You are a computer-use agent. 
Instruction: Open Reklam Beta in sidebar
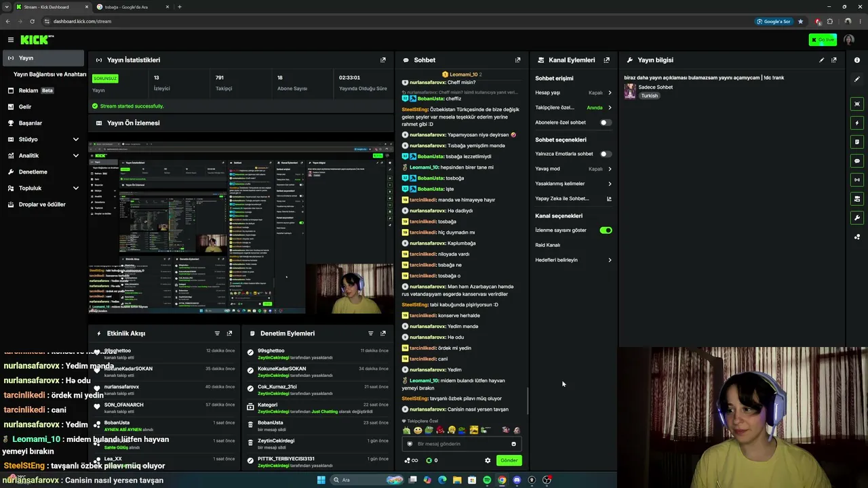43,90
